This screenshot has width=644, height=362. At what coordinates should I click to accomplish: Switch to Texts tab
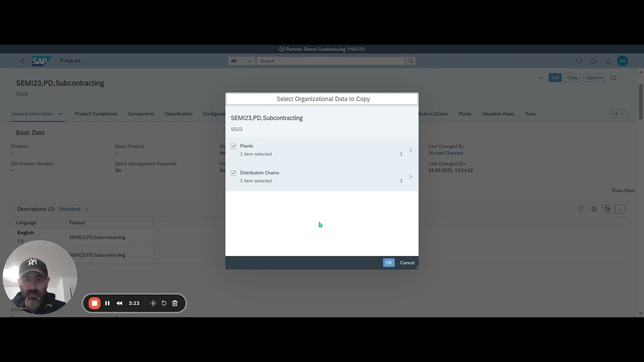530,114
